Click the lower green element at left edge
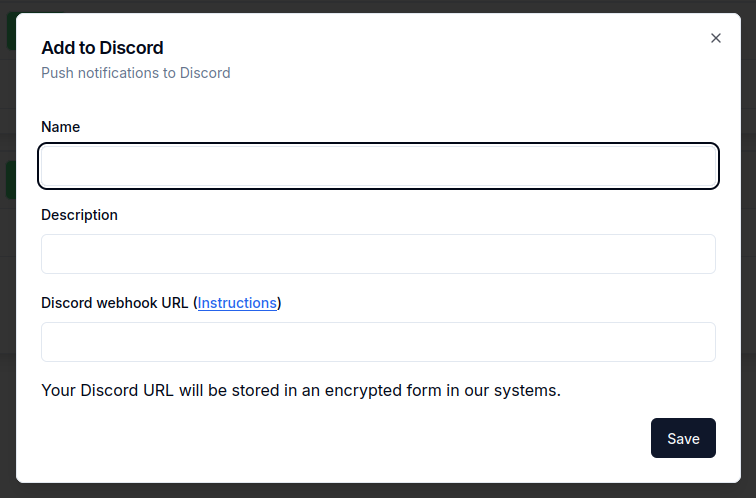The width and height of the screenshot is (756, 498). click(9, 180)
